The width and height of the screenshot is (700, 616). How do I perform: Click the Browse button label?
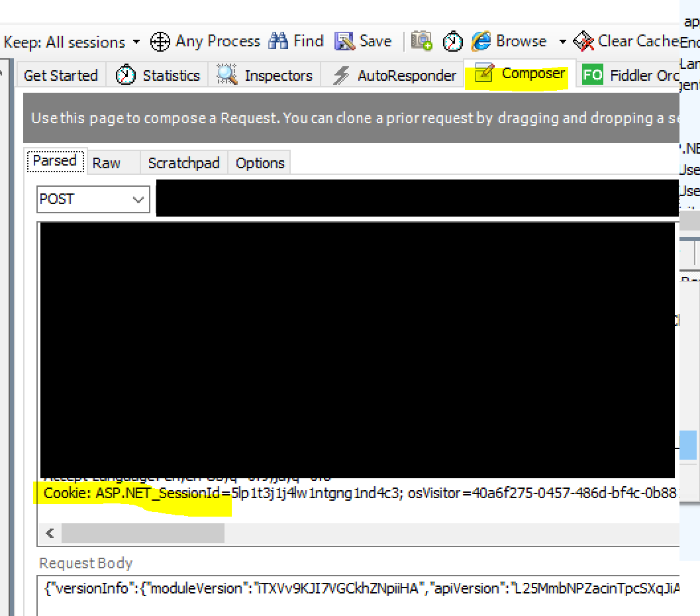521,41
